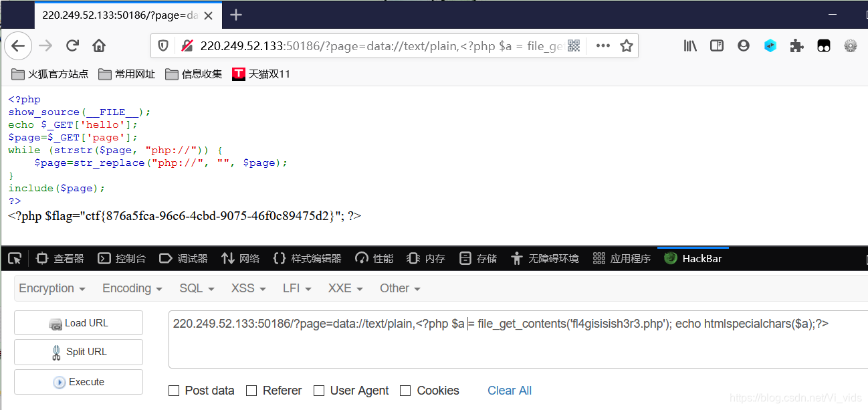Switch to the 应用程序 application tab
Viewport: 868px width, 410px height.
pos(622,258)
